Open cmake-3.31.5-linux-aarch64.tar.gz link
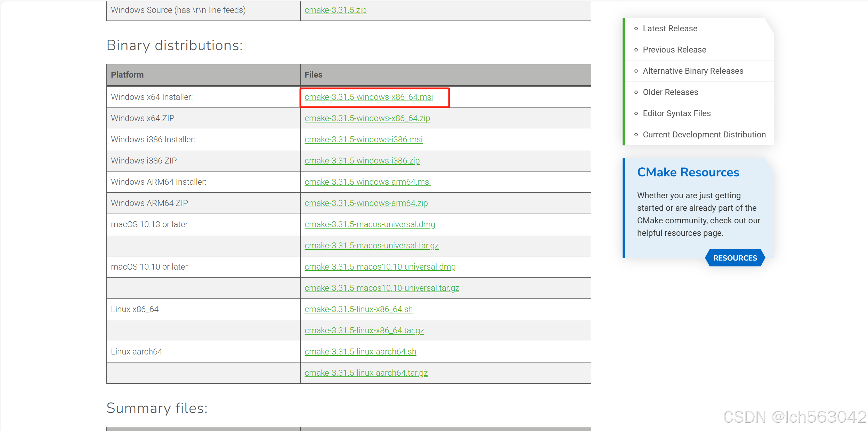The image size is (868, 431). point(366,373)
